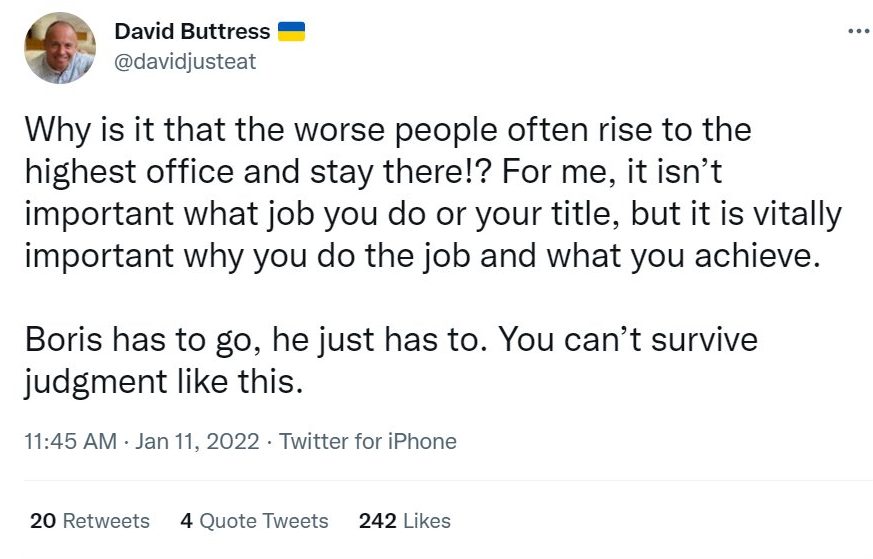
Task: Open the Twitter for iPhone source link
Action: (368, 441)
